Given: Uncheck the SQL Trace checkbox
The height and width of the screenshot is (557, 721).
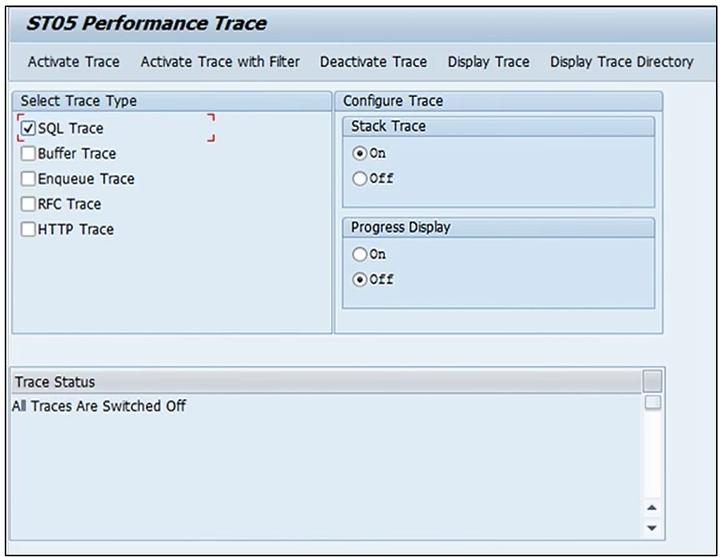Looking at the screenshot, I should tap(28, 129).
